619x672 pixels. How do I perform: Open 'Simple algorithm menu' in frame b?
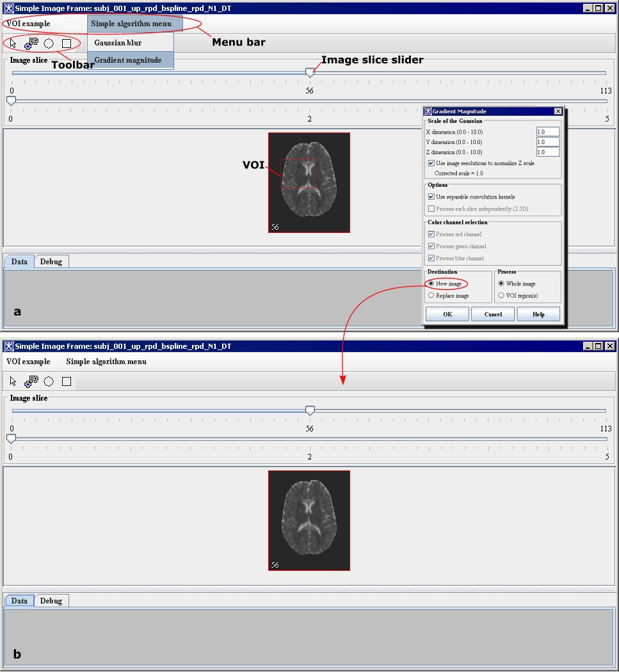point(106,362)
